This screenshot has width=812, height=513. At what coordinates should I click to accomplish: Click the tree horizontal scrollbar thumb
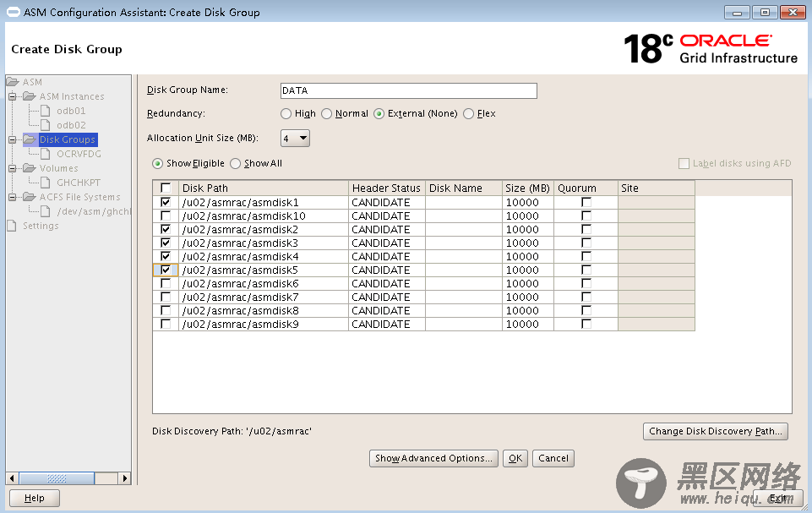tap(57, 478)
